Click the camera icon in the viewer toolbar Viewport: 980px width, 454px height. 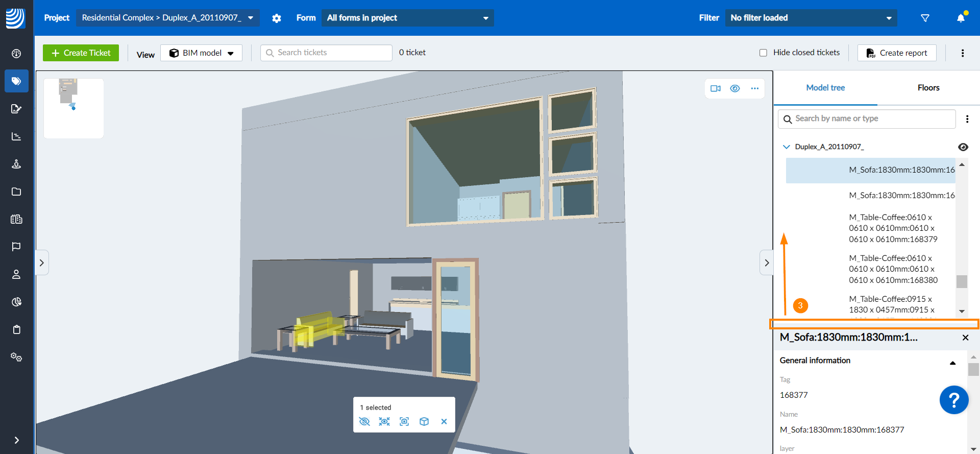[715, 88]
